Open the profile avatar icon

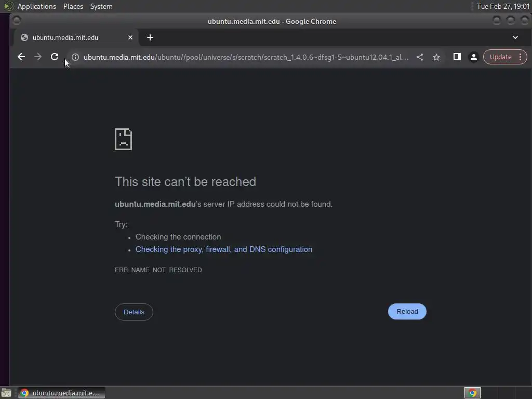[x=474, y=57]
